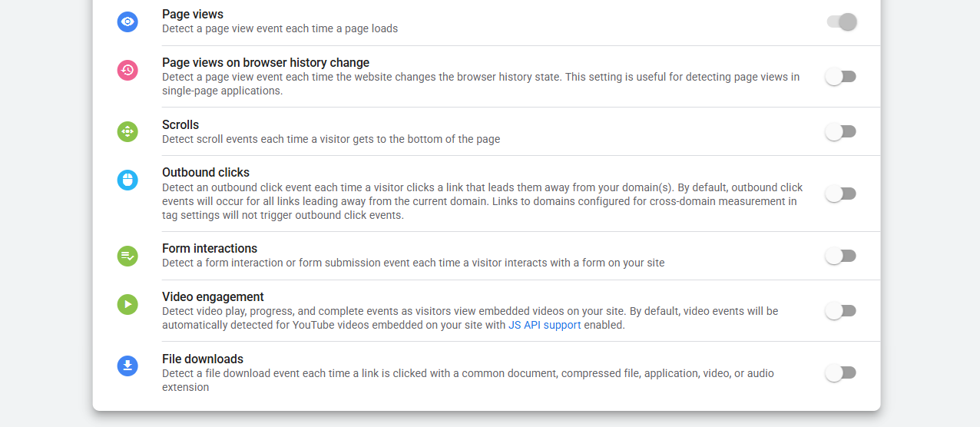
Task: Turn on the Scrolls detection switch
Action: (x=841, y=132)
